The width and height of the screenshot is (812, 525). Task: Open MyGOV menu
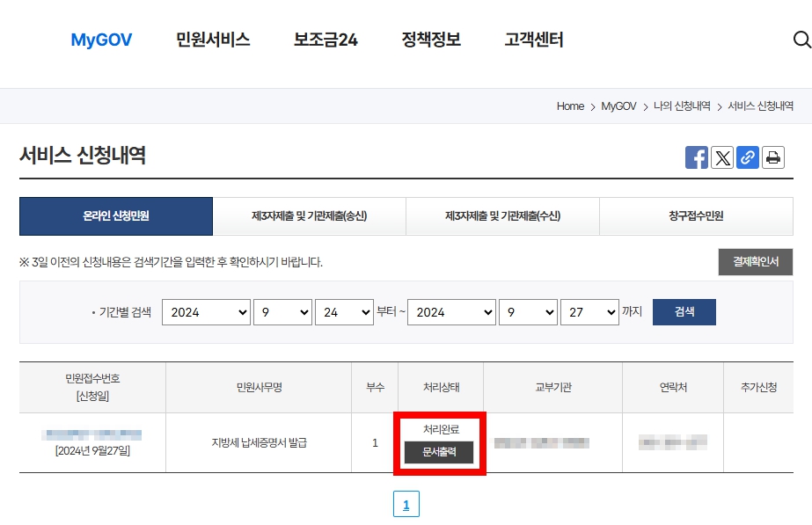pyautogui.click(x=101, y=40)
